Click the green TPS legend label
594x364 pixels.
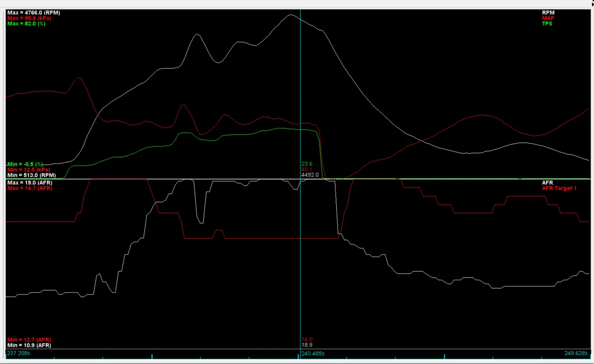pyautogui.click(x=547, y=24)
